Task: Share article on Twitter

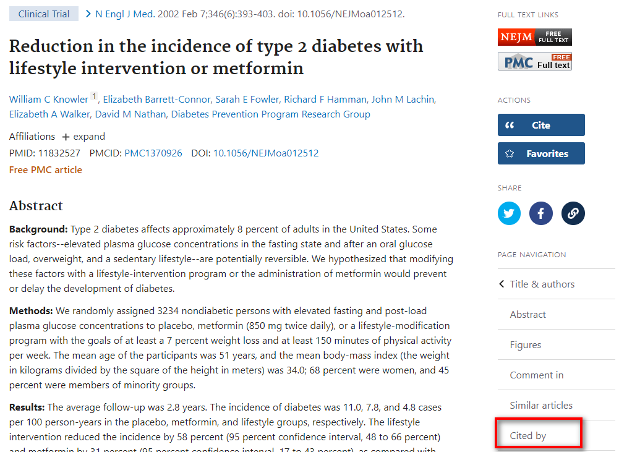Action: pyautogui.click(x=509, y=213)
